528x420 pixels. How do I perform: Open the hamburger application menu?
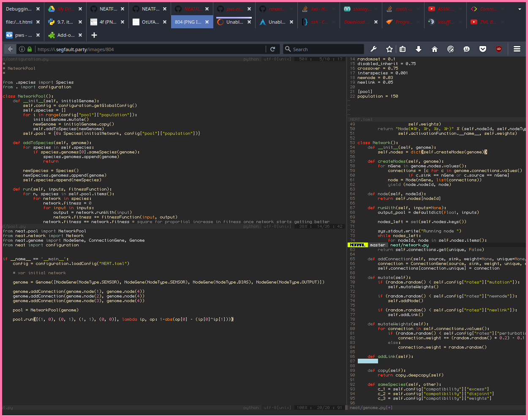tap(517, 49)
